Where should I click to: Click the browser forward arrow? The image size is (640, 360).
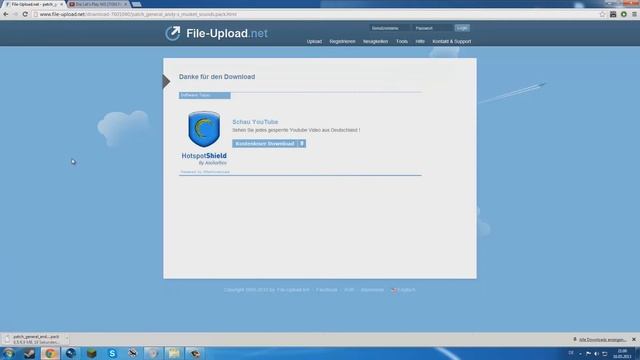[15, 14]
